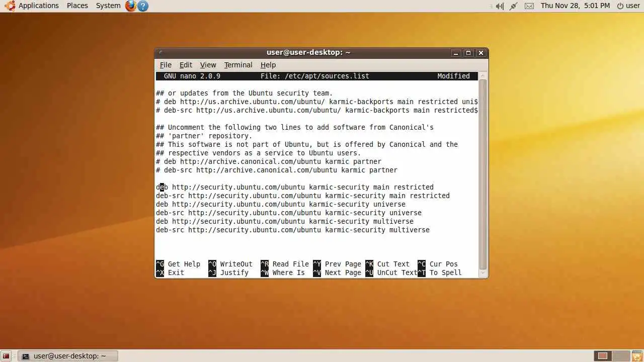The image size is (644, 362).
Task: Open the terminal Edit menu
Action: click(x=186, y=65)
